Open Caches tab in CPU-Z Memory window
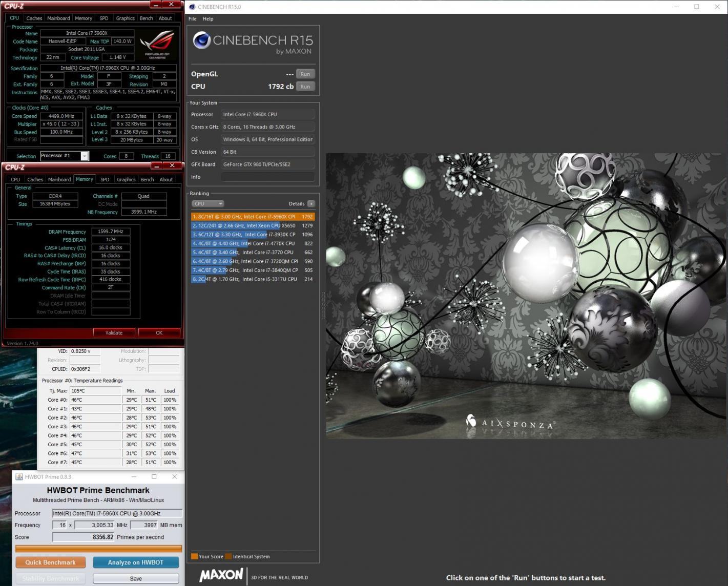 35,179
